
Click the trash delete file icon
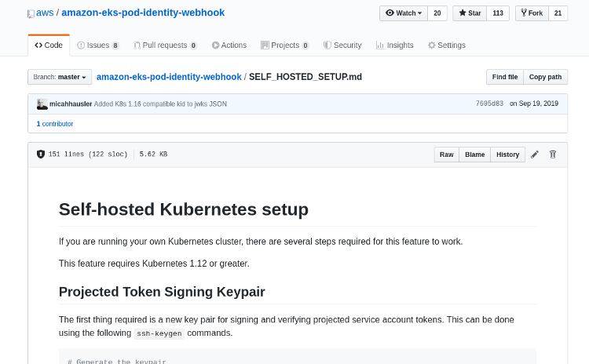[x=553, y=155]
